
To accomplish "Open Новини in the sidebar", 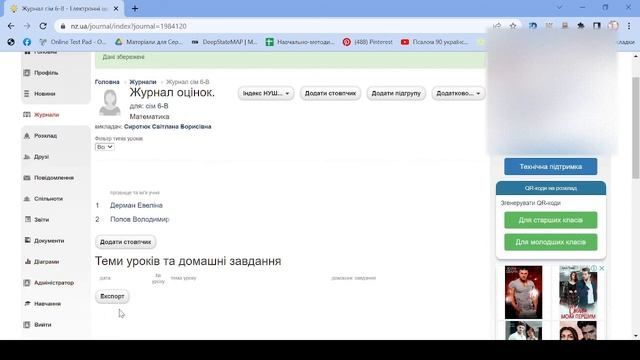I will click(x=44, y=93).
